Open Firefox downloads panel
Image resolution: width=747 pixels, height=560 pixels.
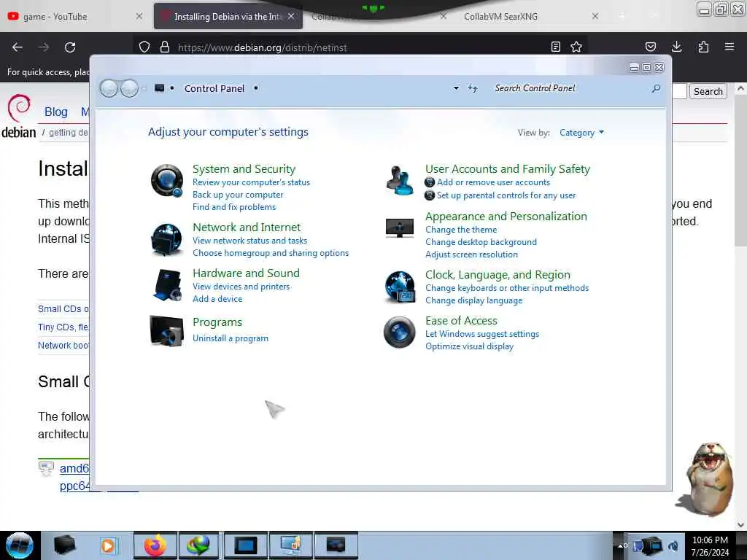676,47
